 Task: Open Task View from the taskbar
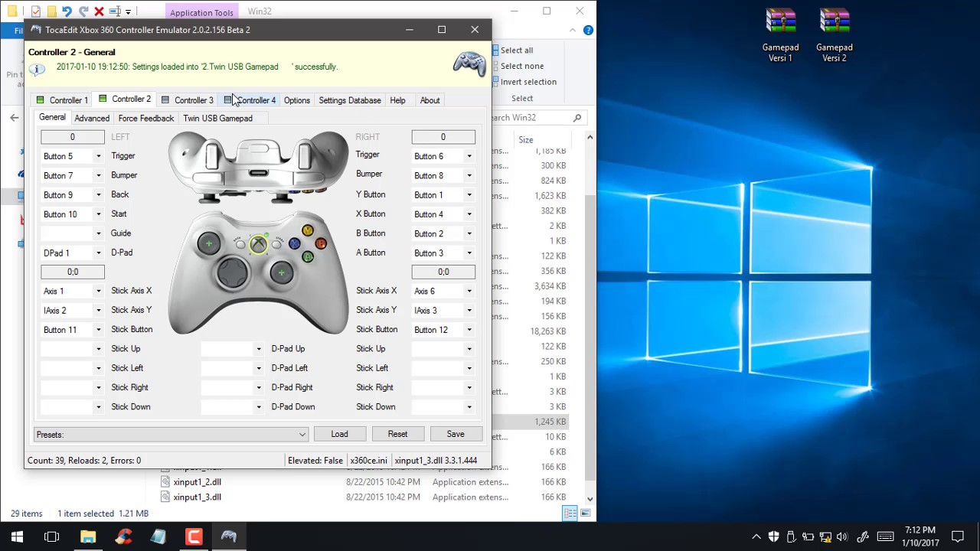[52, 536]
